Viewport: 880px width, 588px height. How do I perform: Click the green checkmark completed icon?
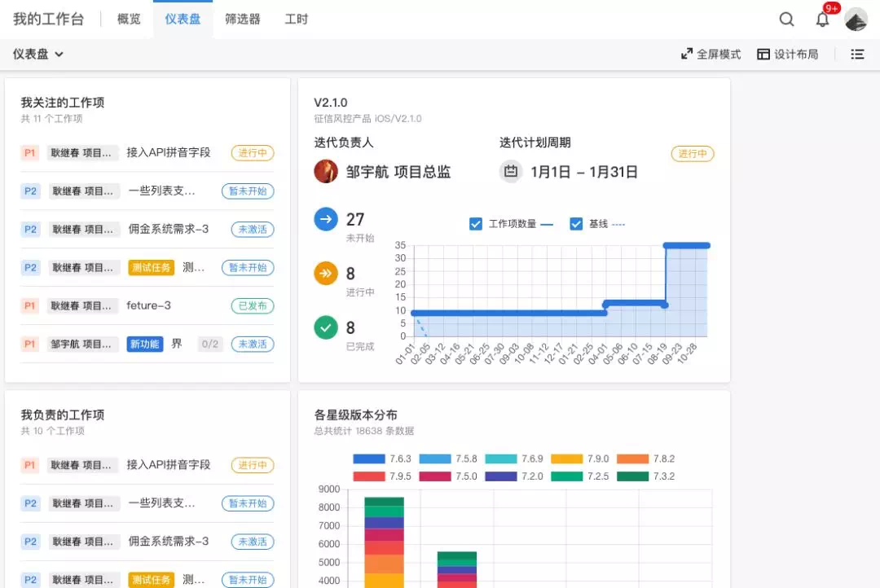325,327
